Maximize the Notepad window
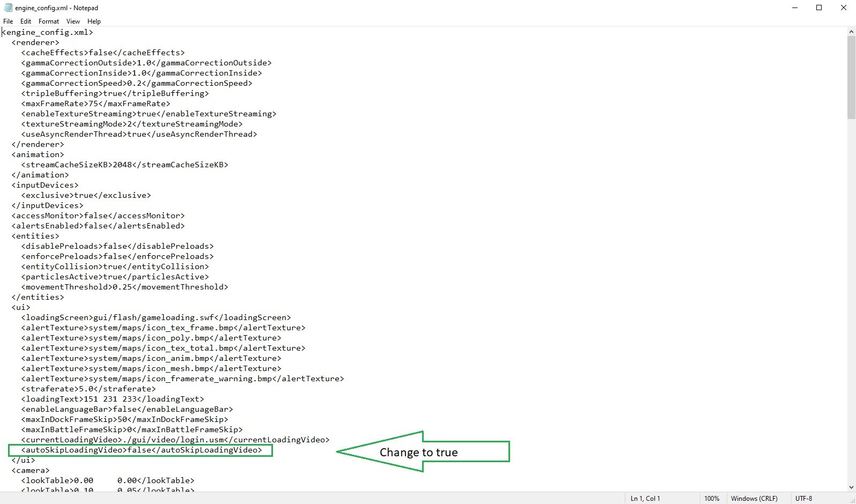The width and height of the screenshot is (856, 504). pyautogui.click(x=819, y=8)
